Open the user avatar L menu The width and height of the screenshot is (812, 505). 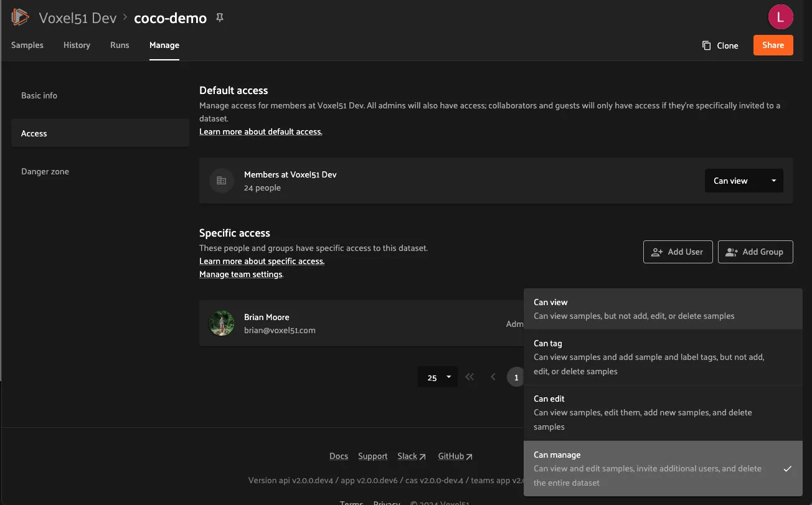click(780, 17)
